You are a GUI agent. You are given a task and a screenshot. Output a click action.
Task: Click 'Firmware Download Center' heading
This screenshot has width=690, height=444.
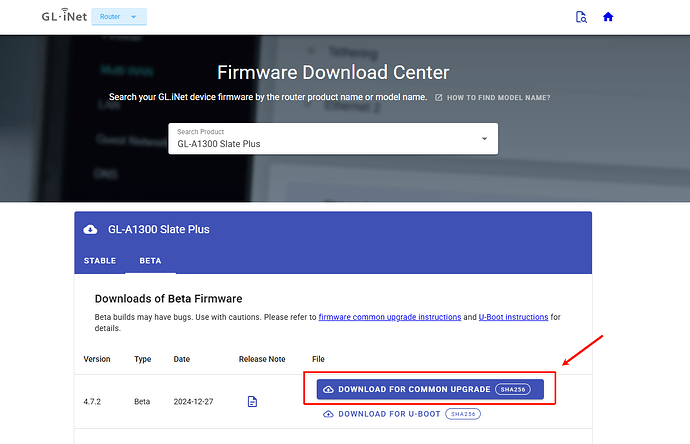click(333, 73)
